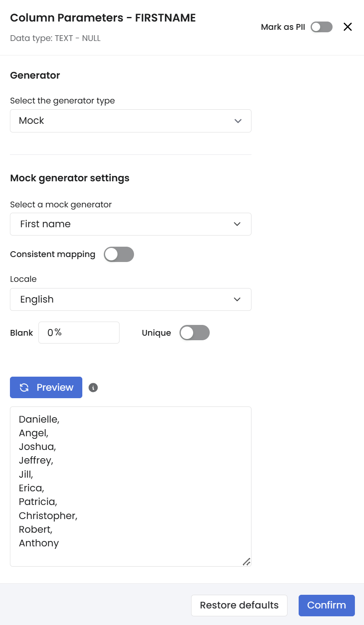Click the resize handle of the preview box

[247, 562]
